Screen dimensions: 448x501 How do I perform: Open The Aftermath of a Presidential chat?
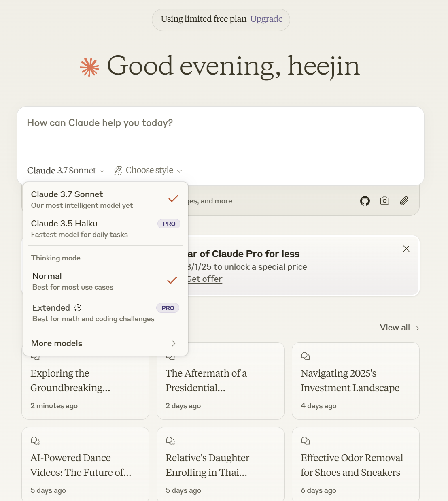click(221, 381)
